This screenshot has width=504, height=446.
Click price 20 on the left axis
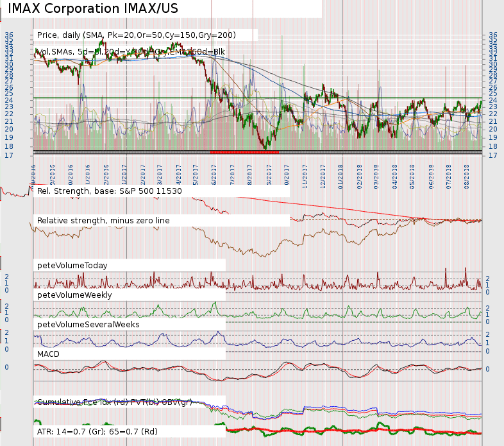[9, 129]
